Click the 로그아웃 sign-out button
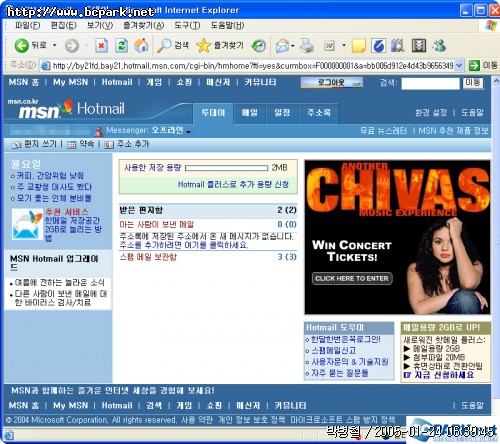This screenshot has width=500, height=444. point(332,82)
